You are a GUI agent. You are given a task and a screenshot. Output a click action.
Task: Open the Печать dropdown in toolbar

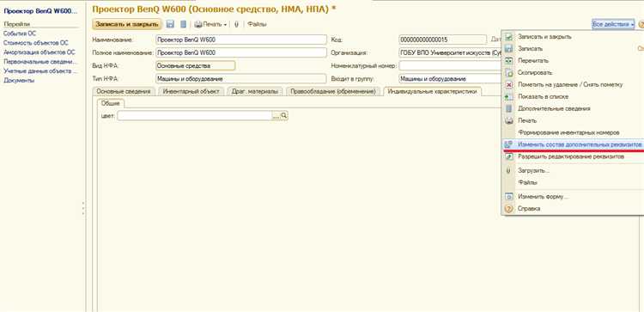pos(210,24)
